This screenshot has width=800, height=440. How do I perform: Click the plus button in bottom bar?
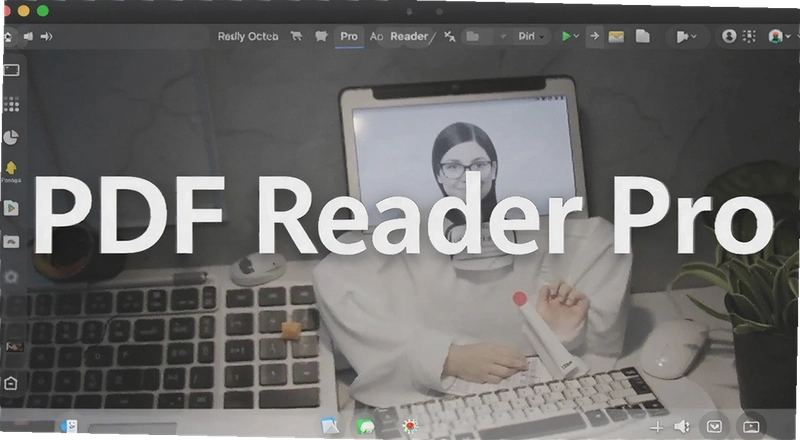[x=657, y=427]
